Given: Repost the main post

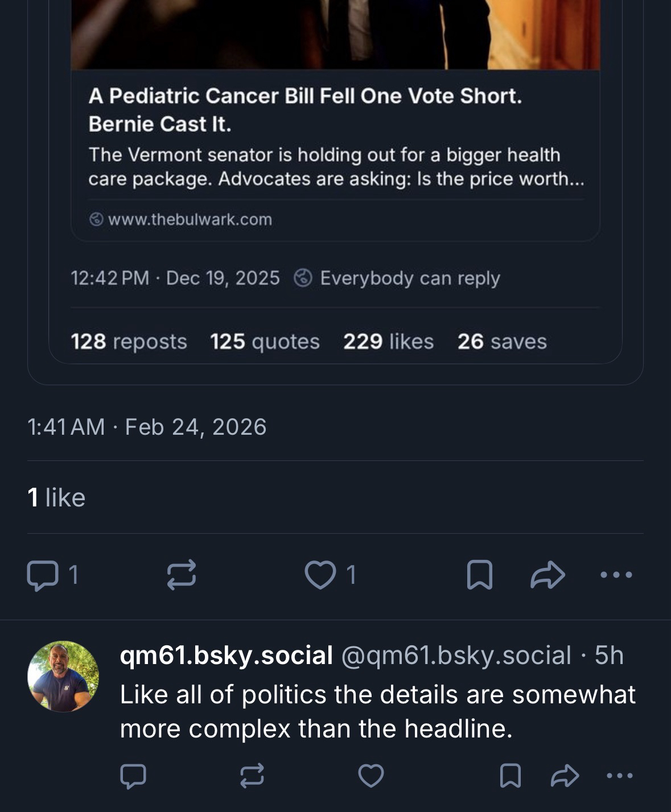Looking at the screenshot, I should pos(182,574).
